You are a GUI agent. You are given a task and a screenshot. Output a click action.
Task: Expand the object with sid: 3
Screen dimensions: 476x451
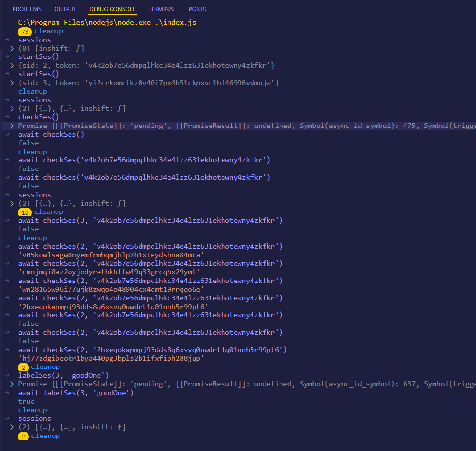[12, 83]
